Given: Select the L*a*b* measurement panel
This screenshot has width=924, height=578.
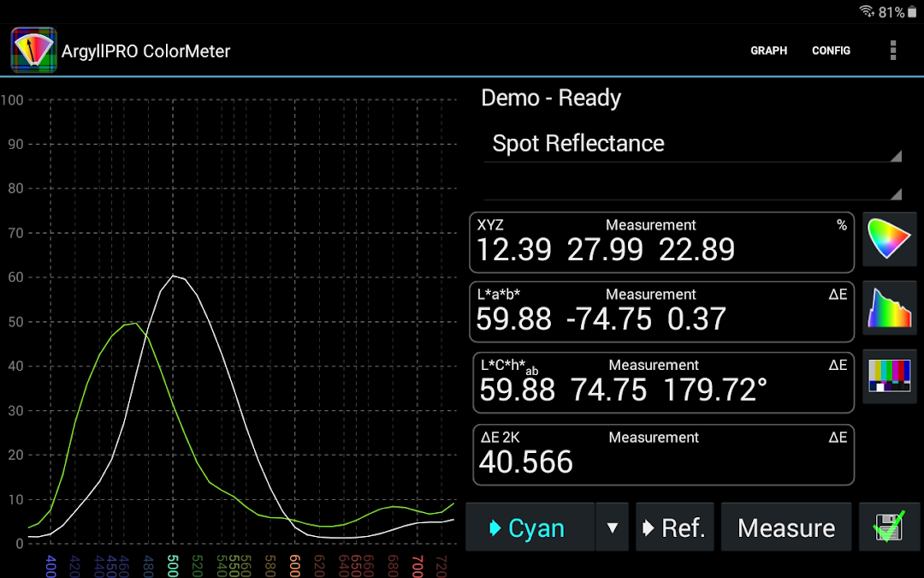Looking at the screenshot, I should (661, 312).
